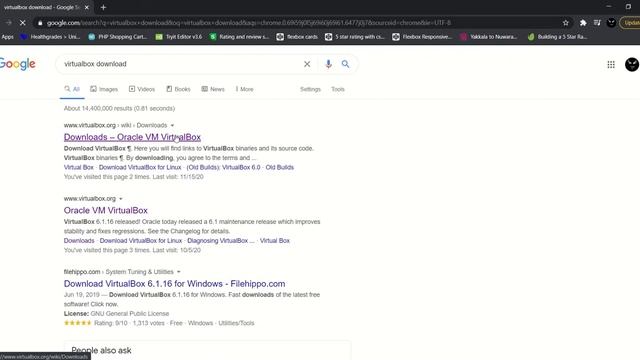Open the PHP Shopping Cart bookmark
Viewport: 640px width, 360px height.
118,37
